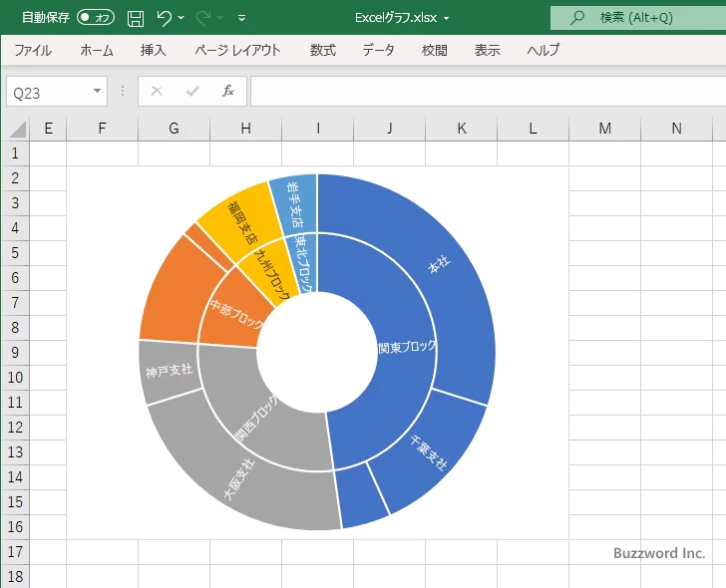Open the Undo history dropdown arrow
The height and width of the screenshot is (588, 726).
[x=181, y=18]
